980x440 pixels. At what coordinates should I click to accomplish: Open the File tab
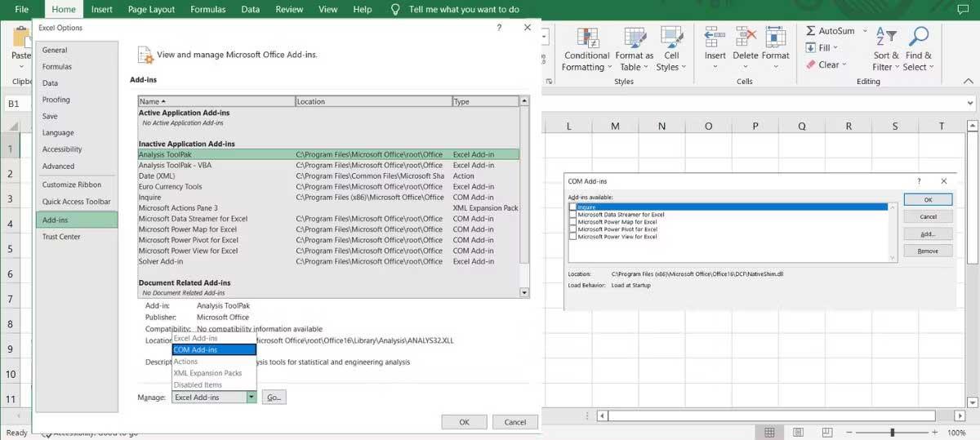pyautogui.click(x=22, y=10)
